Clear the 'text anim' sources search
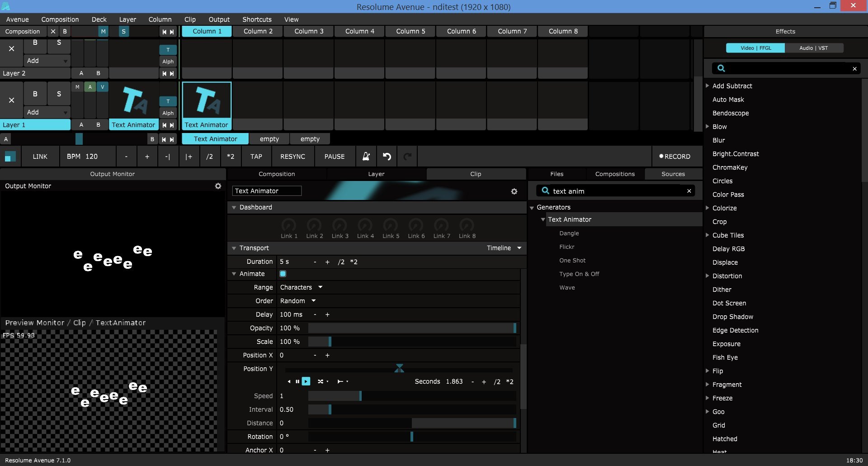The image size is (868, 466). (x=689, y=191)
